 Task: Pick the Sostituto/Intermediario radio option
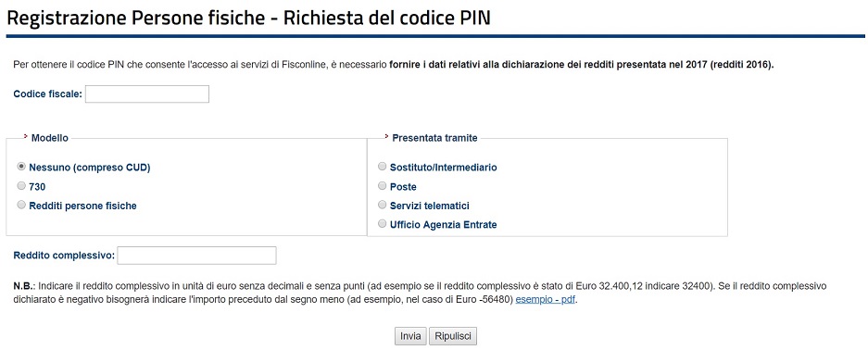click(x=382, y=166)
